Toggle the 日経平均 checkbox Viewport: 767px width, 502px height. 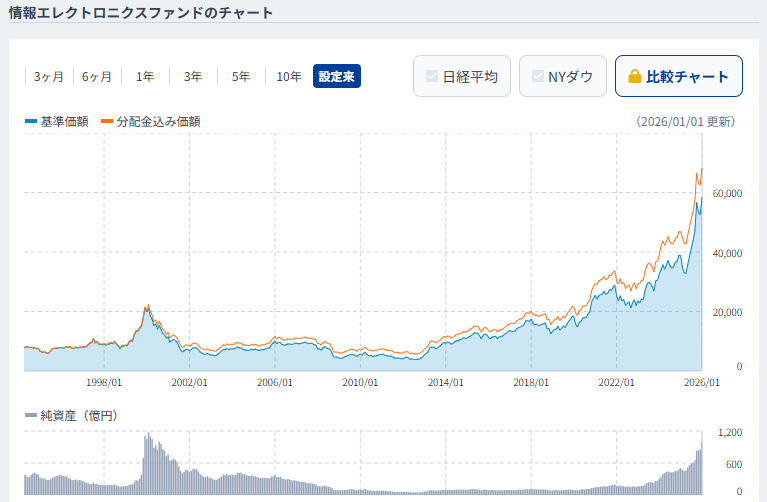click(x=432, y=76)
